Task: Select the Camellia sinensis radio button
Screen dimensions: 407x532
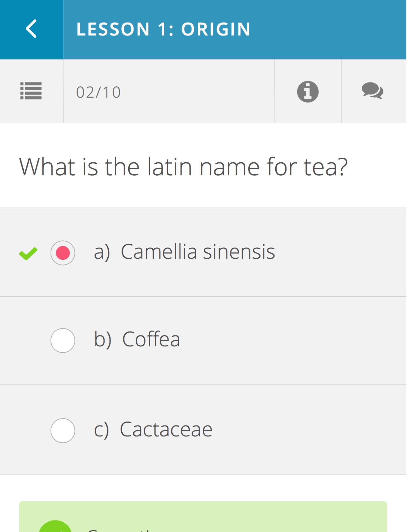Action: point(63,253)
